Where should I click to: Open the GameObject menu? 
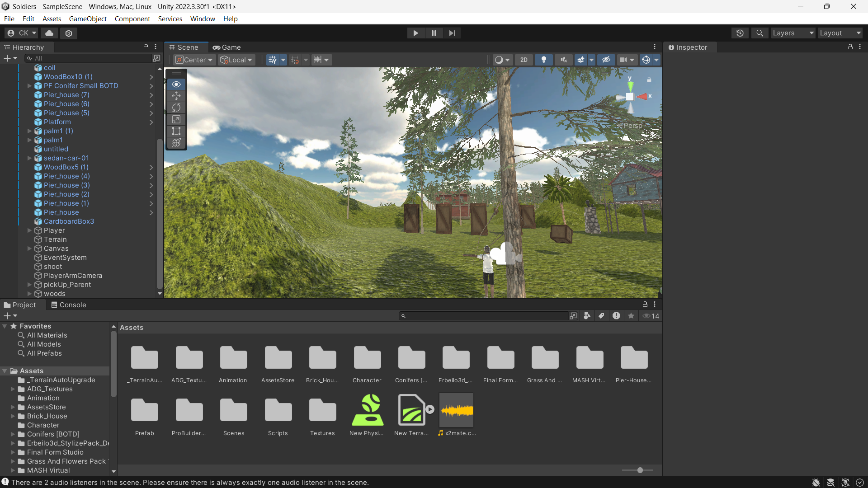pyautogui.click(x=88, y=19)
